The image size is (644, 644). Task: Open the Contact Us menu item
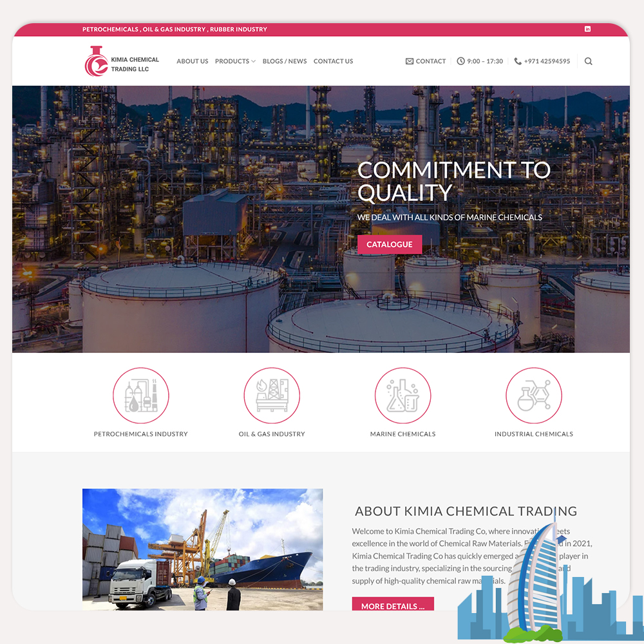(x=333, y=61)
